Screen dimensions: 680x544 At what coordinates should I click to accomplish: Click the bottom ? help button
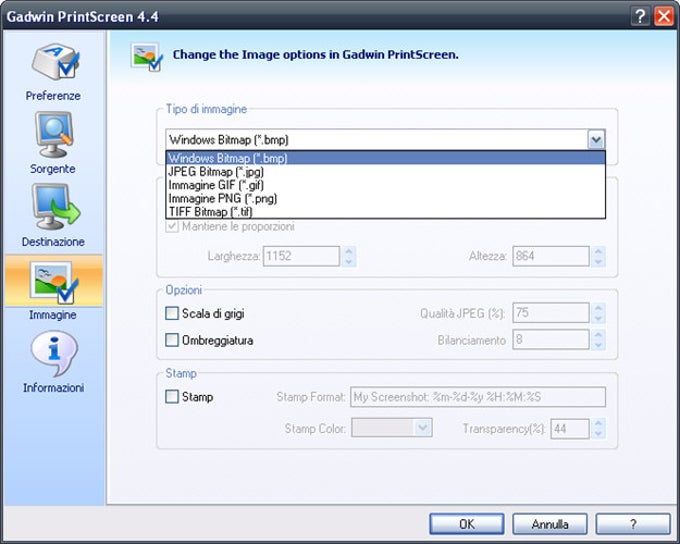633,524
